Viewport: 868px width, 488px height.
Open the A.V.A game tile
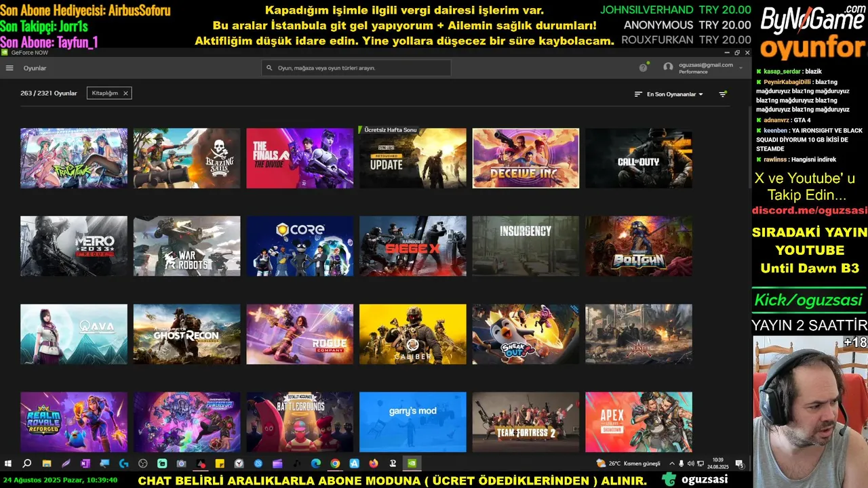point(74,334)
